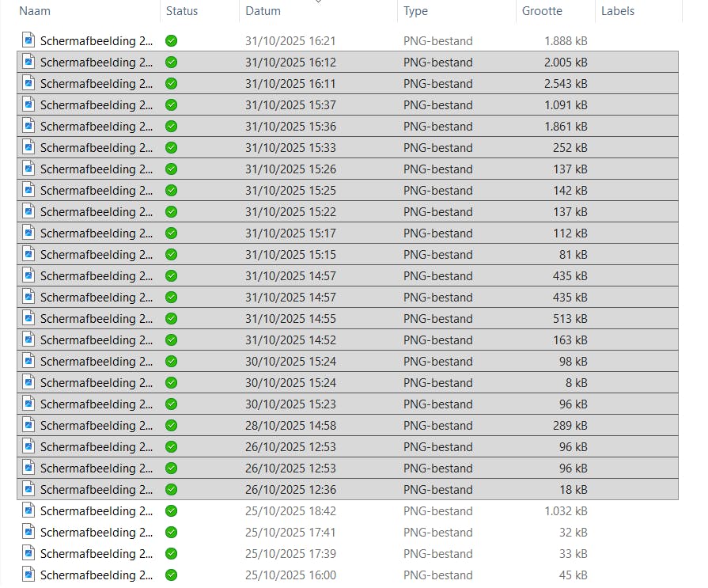Click the green status checkmark dated 30/10/2025 15:23

tap(171, 404)
